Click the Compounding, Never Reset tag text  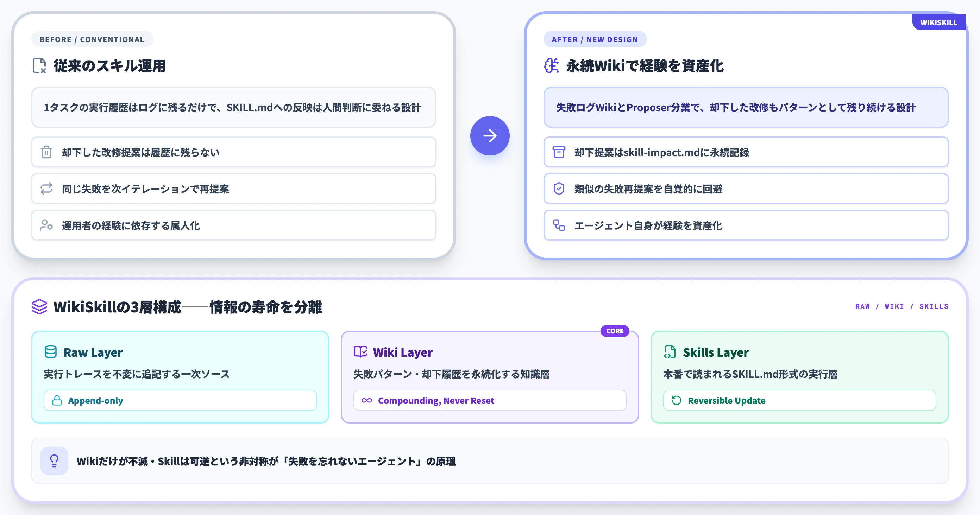point(436,401)
